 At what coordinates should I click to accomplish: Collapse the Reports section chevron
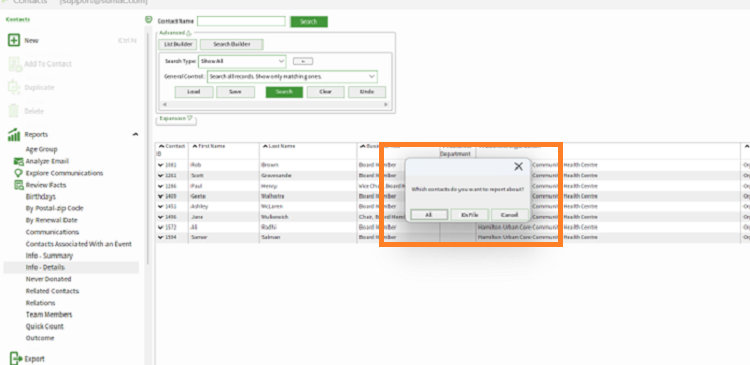135,134
